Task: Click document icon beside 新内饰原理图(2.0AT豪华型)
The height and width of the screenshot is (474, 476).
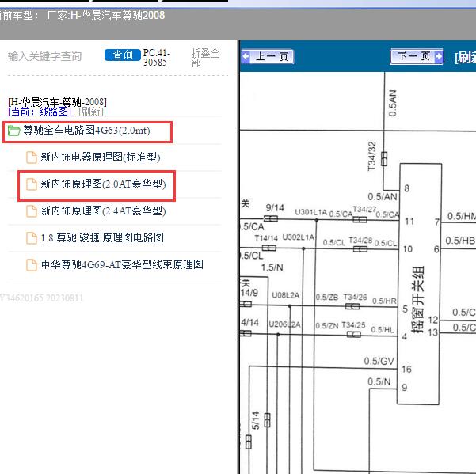Action: tap(32, 184)
